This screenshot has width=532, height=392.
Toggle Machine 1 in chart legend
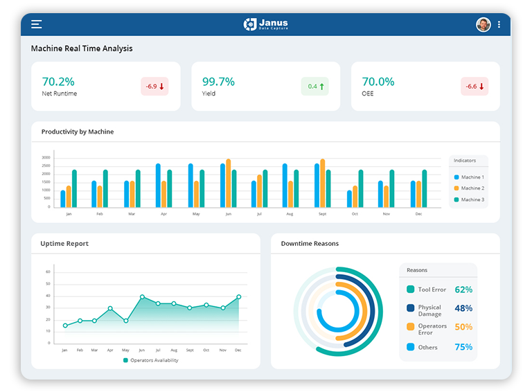(468, 177)
